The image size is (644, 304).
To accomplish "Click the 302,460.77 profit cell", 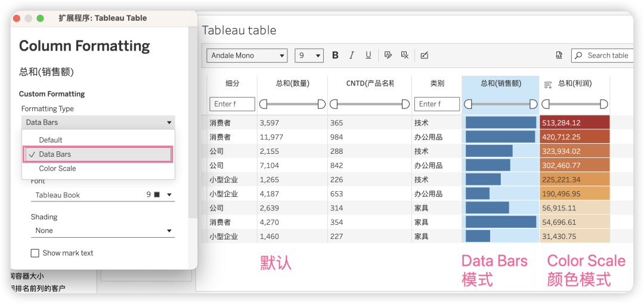I will [x=575, y=166].
